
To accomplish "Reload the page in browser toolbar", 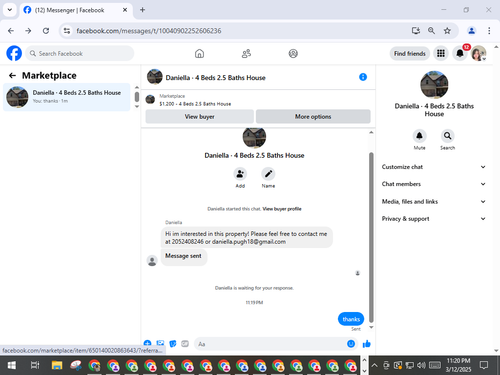I will [46, 31].
